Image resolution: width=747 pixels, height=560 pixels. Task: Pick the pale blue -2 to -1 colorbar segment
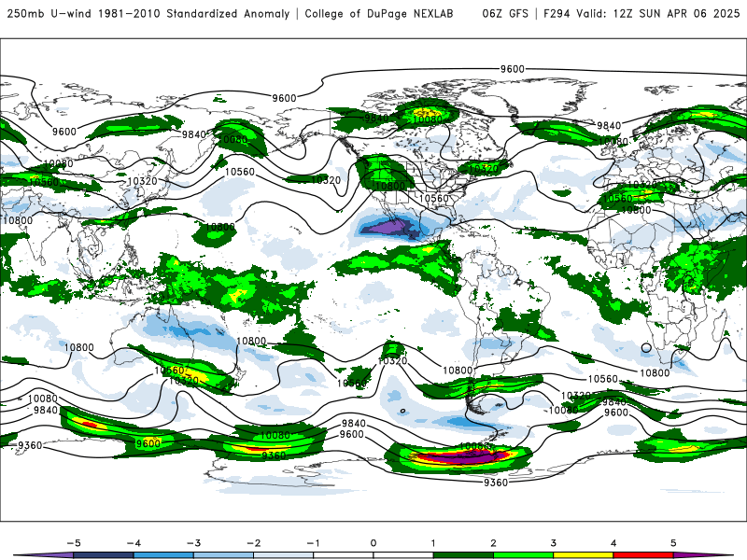coord(284,555)
